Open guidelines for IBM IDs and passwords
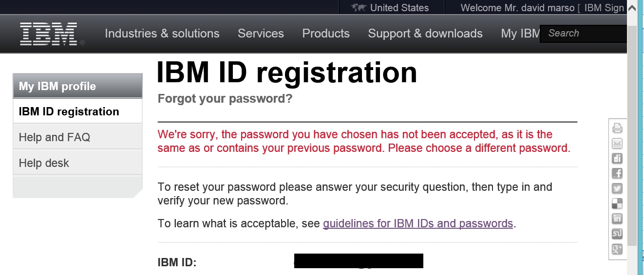This screenshot has height=275, width=644. [418, 223]
